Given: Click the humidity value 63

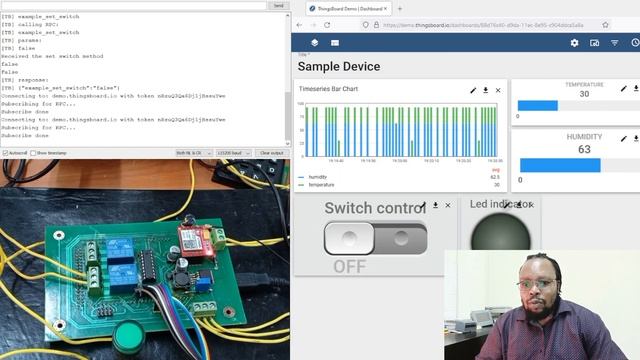Looking at the screenshot, I should pyautogui.click(x=584, y=149).
